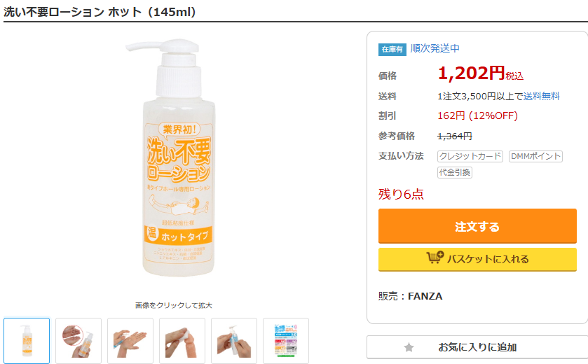588x364 pixels.
Task: View the fourth product thumbnail
Action: tap(182, 341)
